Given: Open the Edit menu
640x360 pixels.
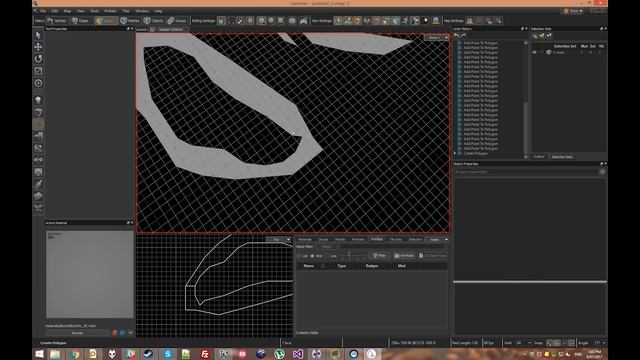Looking at the screenshot, I should click(x=55, y=11).
